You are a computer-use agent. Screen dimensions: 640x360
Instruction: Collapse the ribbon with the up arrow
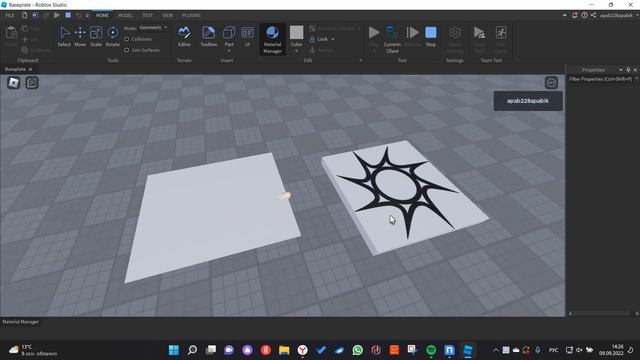[564, 15]
